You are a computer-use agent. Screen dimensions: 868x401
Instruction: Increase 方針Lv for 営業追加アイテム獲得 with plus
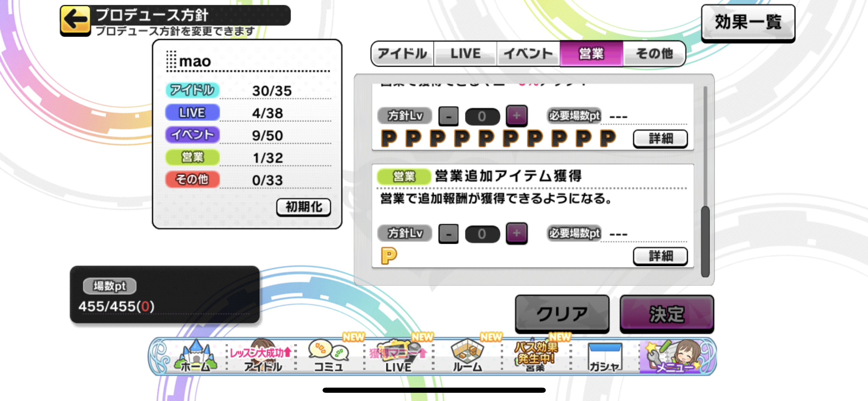(517, 233)
